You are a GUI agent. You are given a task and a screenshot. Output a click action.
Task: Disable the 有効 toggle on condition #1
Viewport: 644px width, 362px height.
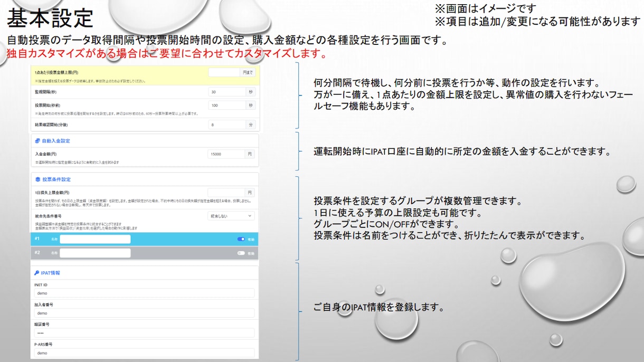pyautogui.click(x=241, y=239)
